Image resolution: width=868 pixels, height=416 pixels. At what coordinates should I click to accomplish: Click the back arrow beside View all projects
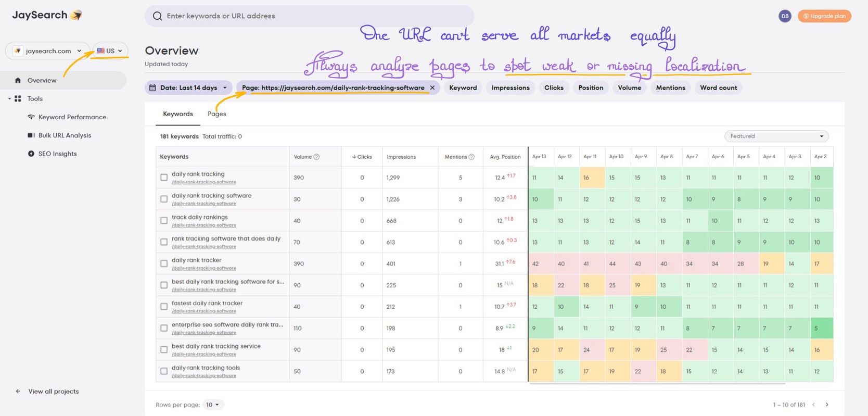point(18,392)
